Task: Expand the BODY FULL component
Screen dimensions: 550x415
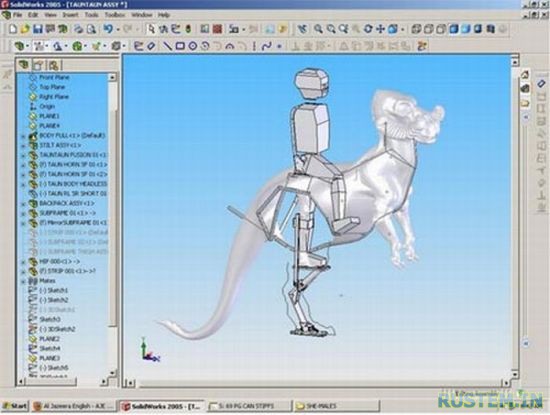Action: (x=24, y=136)
